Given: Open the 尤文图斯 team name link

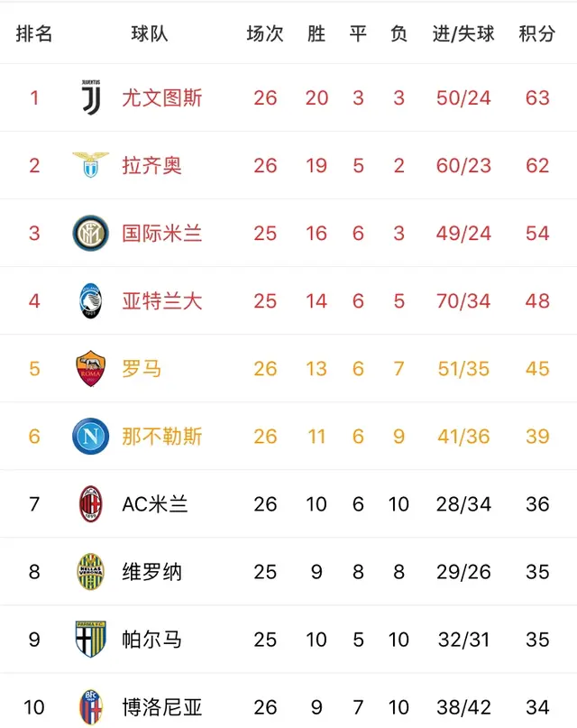Looking at the screenshot, I should point(162,97).
